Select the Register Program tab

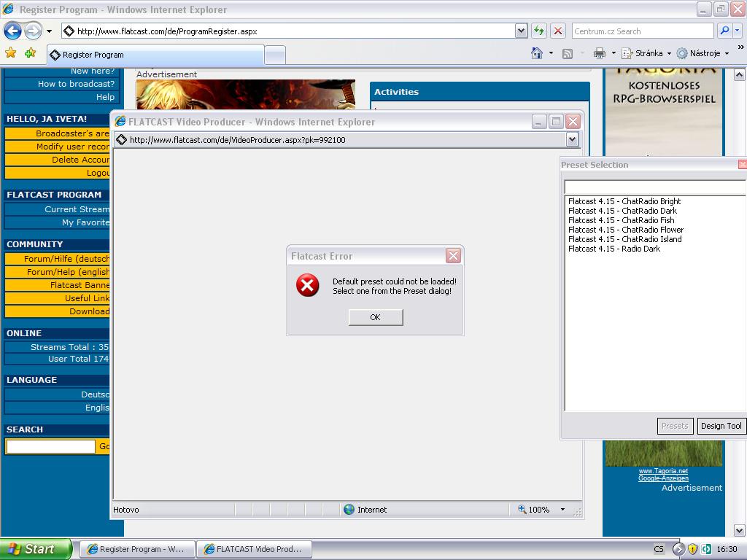tap(155, 55)
